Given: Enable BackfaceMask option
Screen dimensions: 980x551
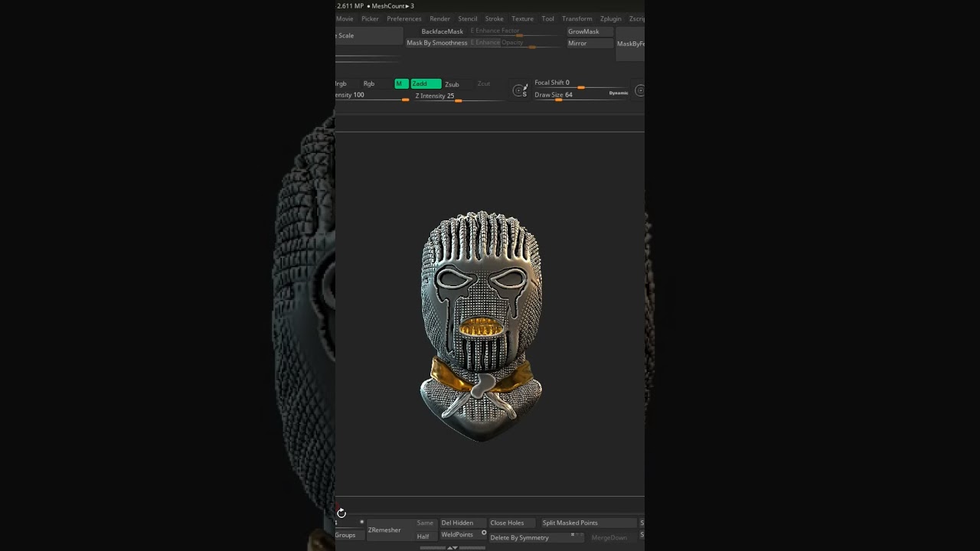Looking at the screenshot, I should (442, 31).
